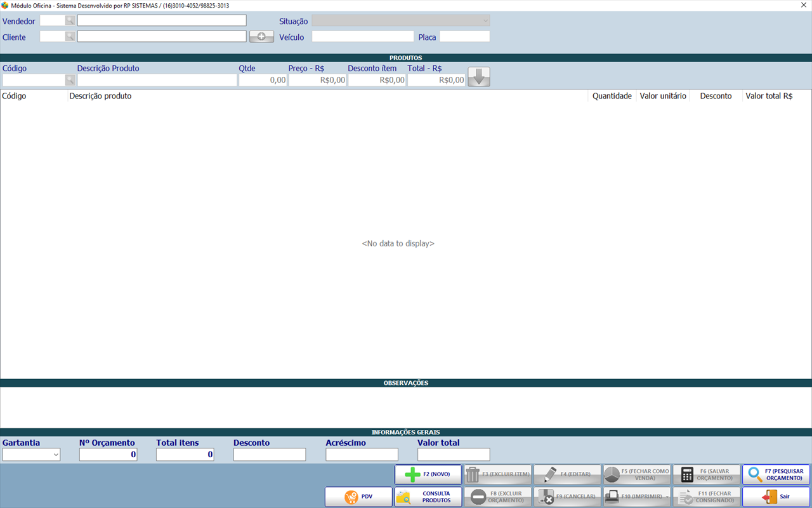Click the down arrow add-item button
The height and width of the screenshot is (508, 812).
click(x=479, y=77)
